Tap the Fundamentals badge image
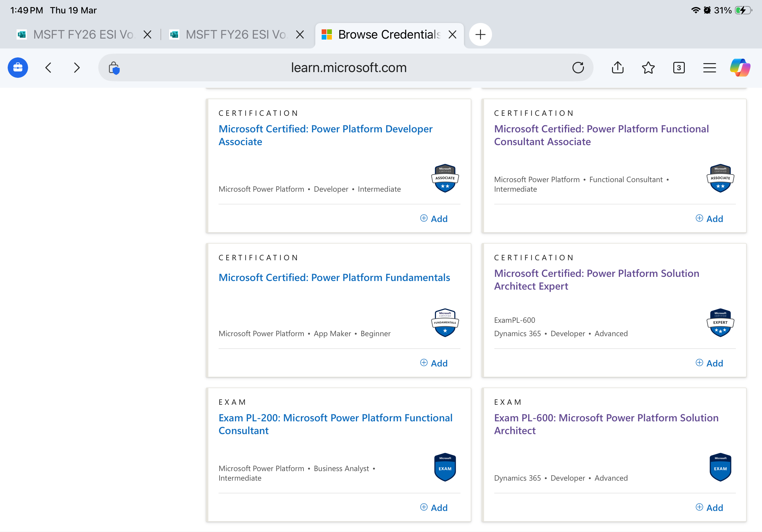The height and width of the screenshot is (532, 762). pyautogui.click(x=445, y=323)
